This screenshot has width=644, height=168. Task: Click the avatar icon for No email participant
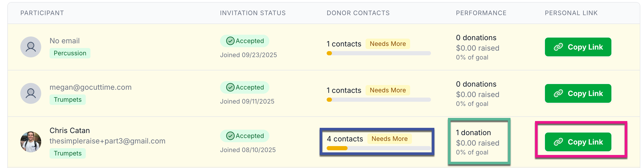[31, 47]
